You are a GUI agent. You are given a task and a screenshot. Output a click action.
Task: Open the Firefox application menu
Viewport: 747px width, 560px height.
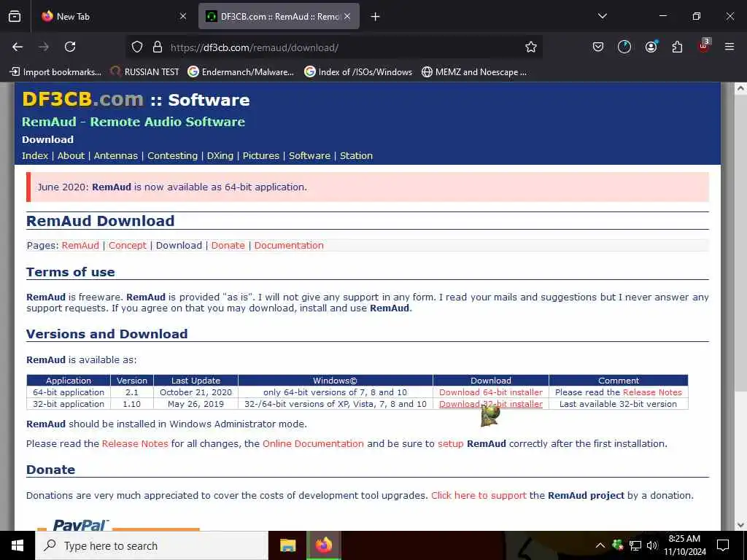(729, 47)
